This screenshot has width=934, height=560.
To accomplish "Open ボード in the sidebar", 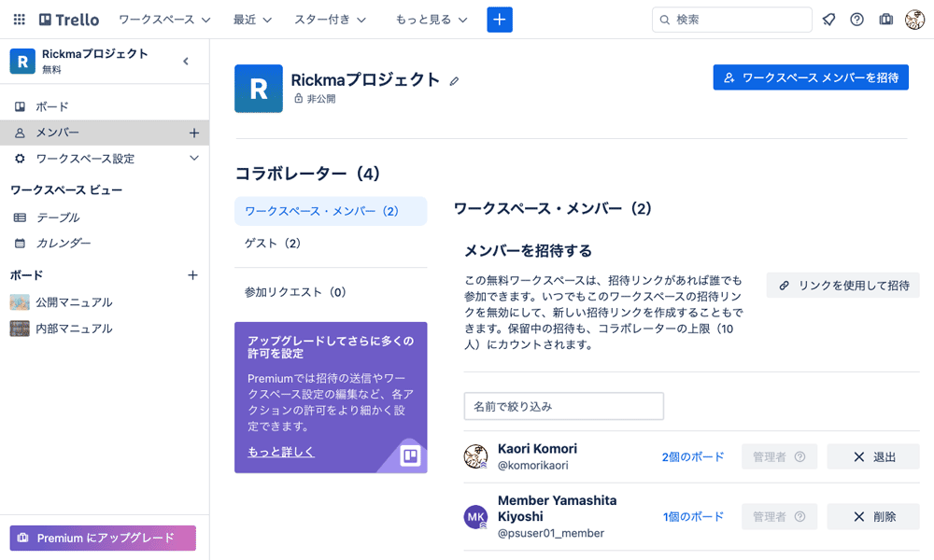I will [105, 106].
